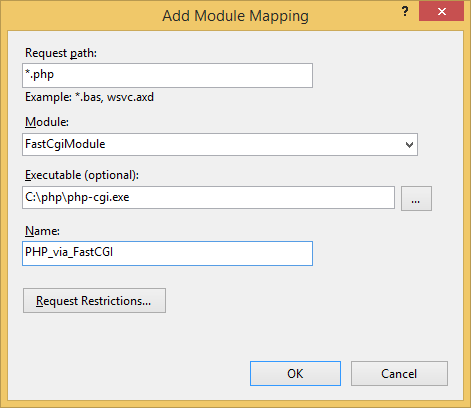Place cursor on PHP_via_FastCGI text
The width and height of the screenshot is (471, 408).
pyautogui.click(x=69, y=252)
